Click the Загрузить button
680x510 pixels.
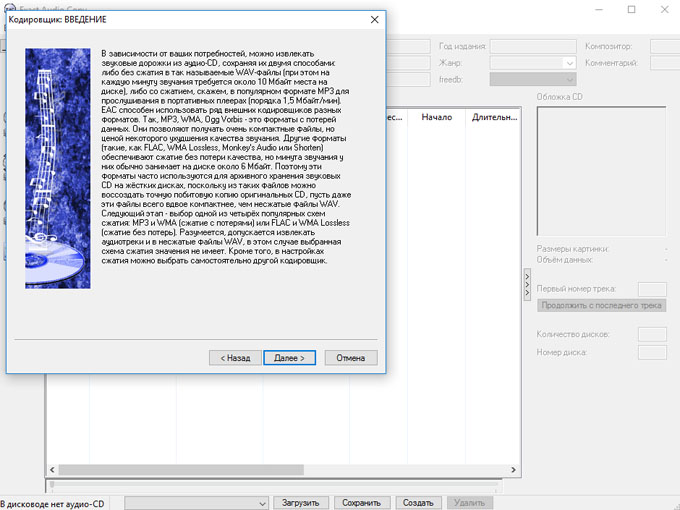tap(300, 503)
